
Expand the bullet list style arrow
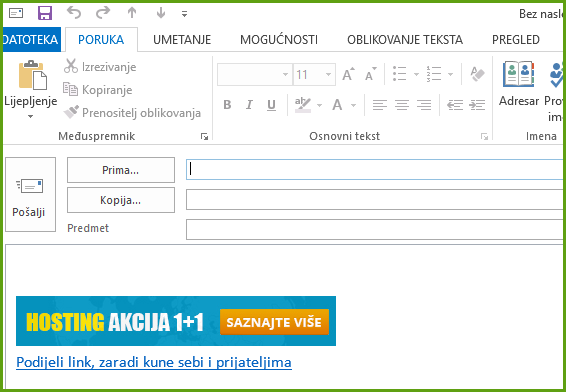click(416, 74)
